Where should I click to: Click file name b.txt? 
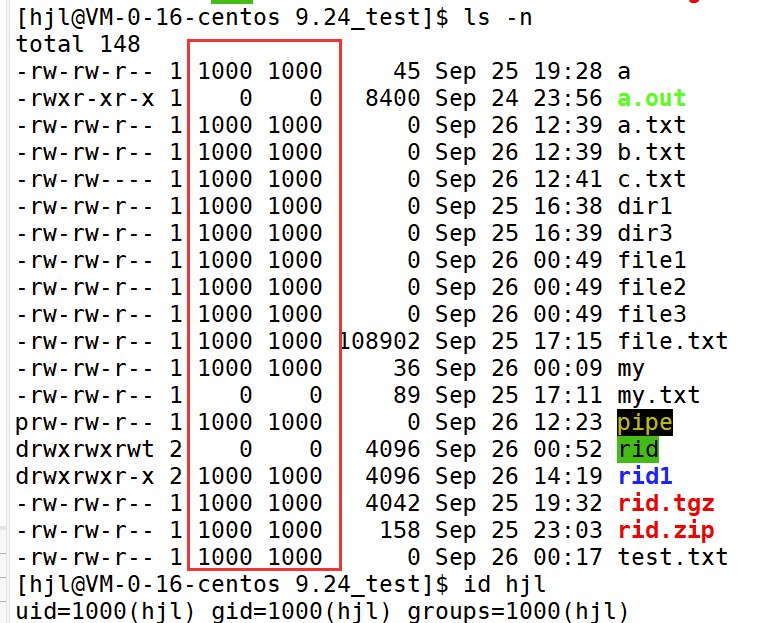pos(652,152)
